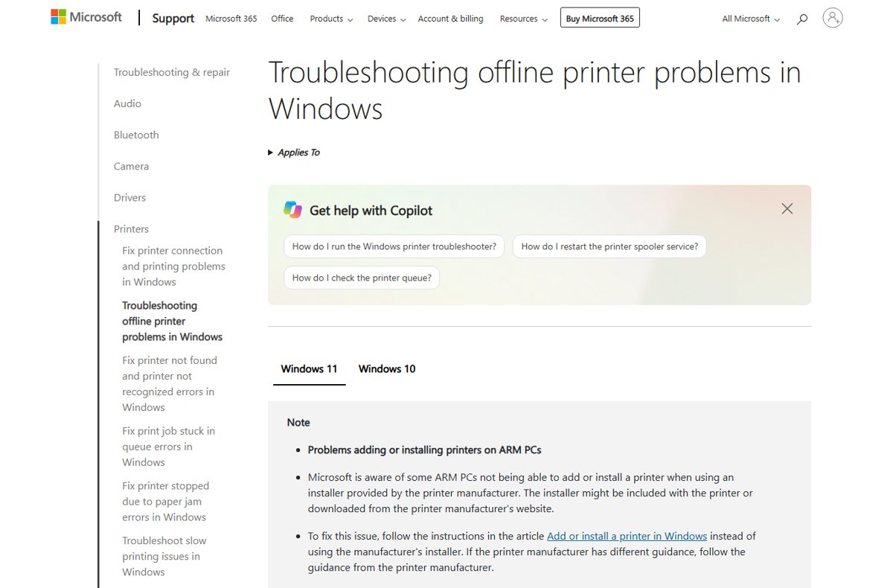Open the Add or install a printer in Windows link

pos(627,536)
